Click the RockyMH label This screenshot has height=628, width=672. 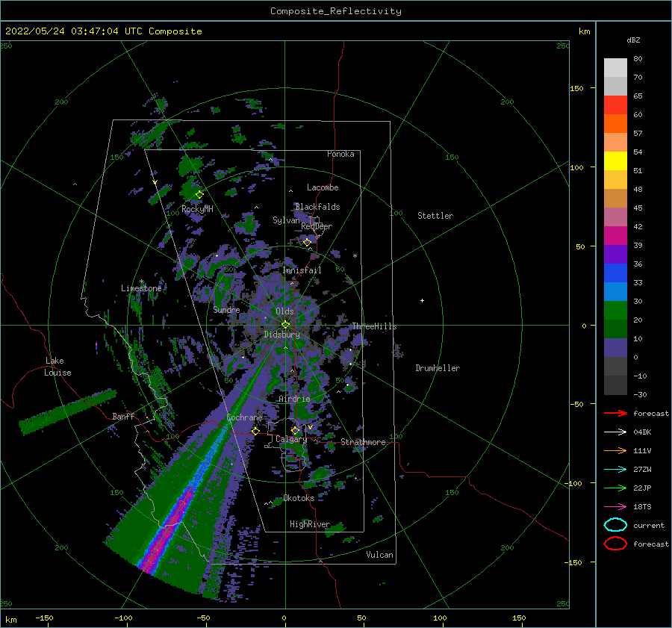coord(197,209)
